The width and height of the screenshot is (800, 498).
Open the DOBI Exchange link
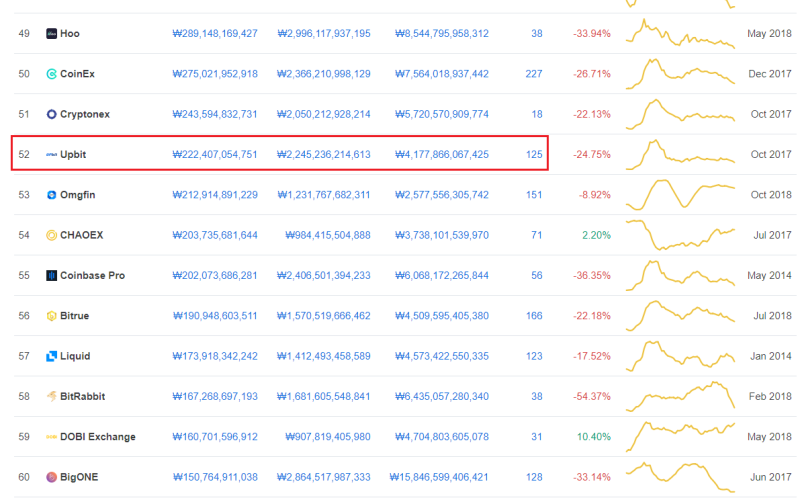(x=98, y=437)
